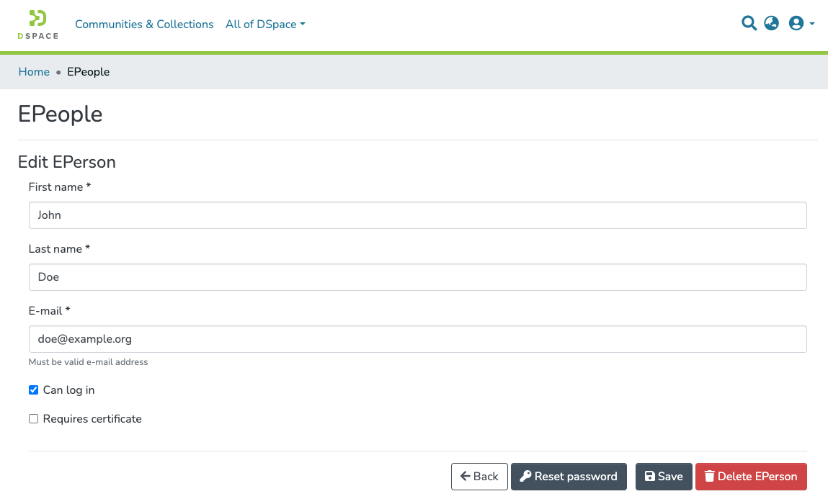Enable the Requires certificate checkbox
The height and width of the screenshot is (504, 828).
[33, 418]
